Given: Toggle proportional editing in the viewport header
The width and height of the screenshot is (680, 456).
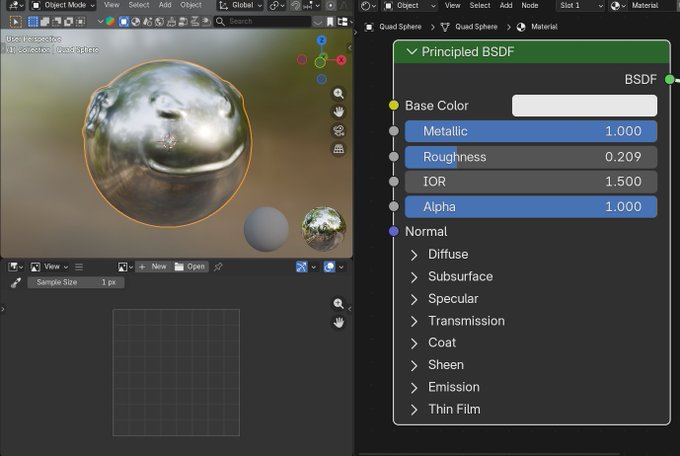Looking at the screenshot, I should click(x=330, y=5).
